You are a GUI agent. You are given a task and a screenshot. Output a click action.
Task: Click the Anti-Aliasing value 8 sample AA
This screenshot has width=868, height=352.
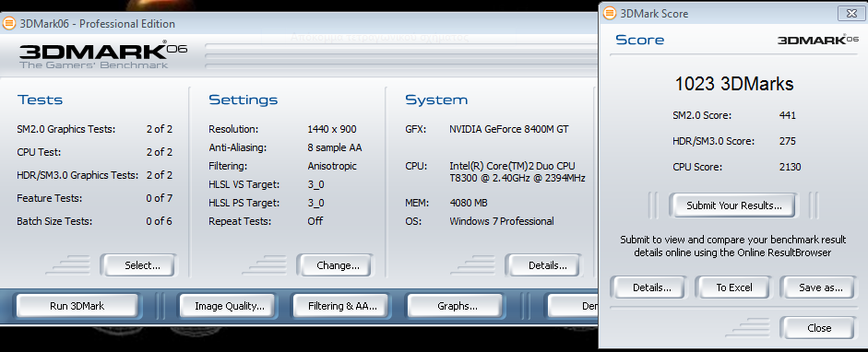click(x=334, y=147)
